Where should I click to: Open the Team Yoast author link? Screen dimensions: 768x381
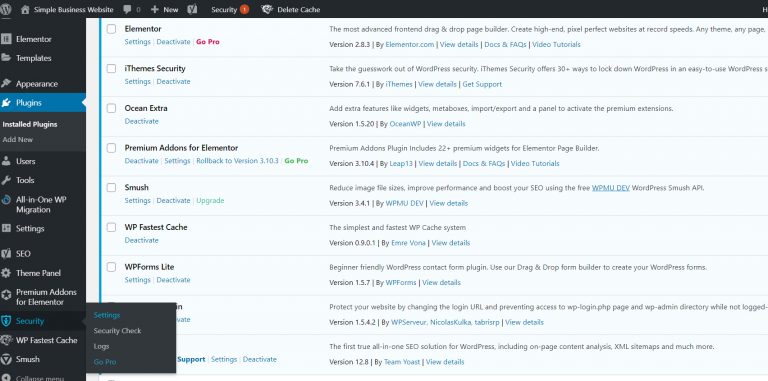tap(403, 362)
